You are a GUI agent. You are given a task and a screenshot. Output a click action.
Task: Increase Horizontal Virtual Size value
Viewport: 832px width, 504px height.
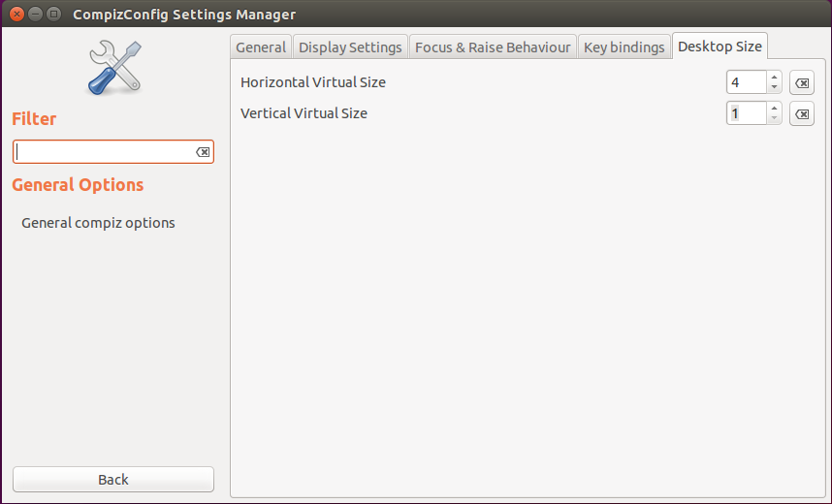(x=774, y=78)
